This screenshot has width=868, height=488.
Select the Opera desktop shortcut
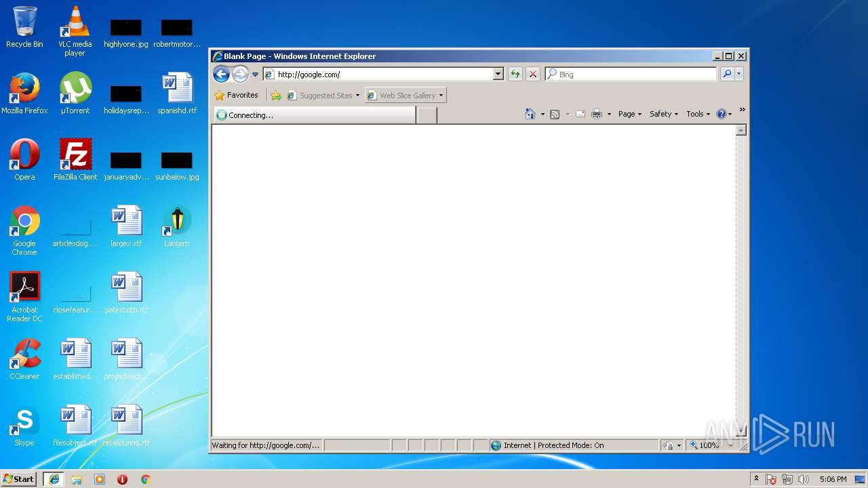pyautogui.click(x=24, y=160)
